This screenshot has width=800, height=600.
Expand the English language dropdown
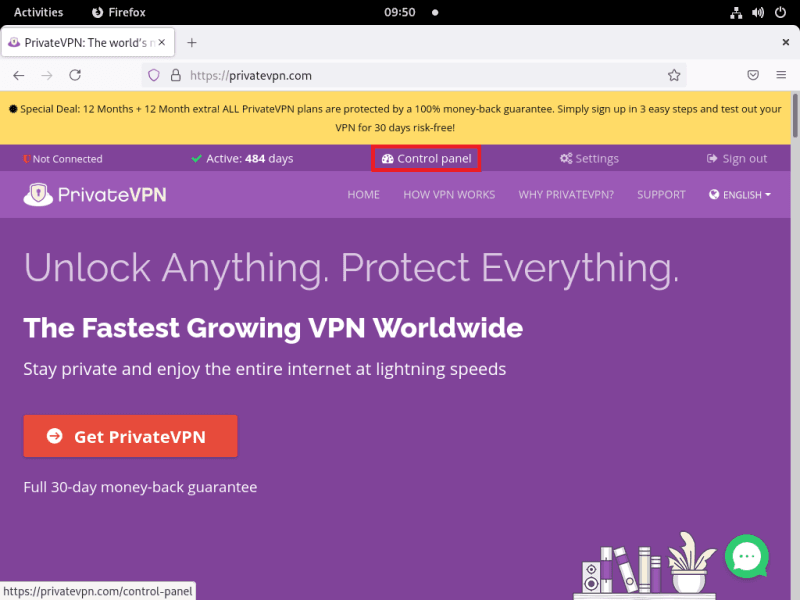click(x=740, y=195)
